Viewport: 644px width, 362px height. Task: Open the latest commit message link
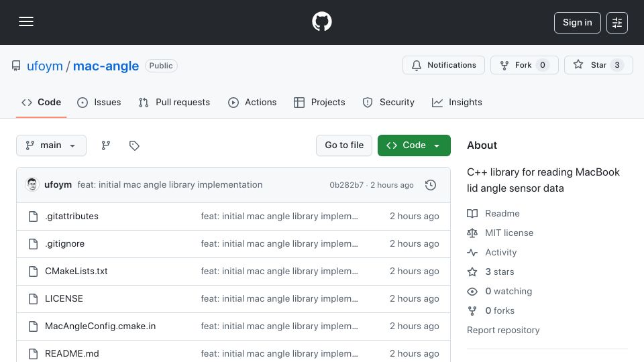(170, 185)
